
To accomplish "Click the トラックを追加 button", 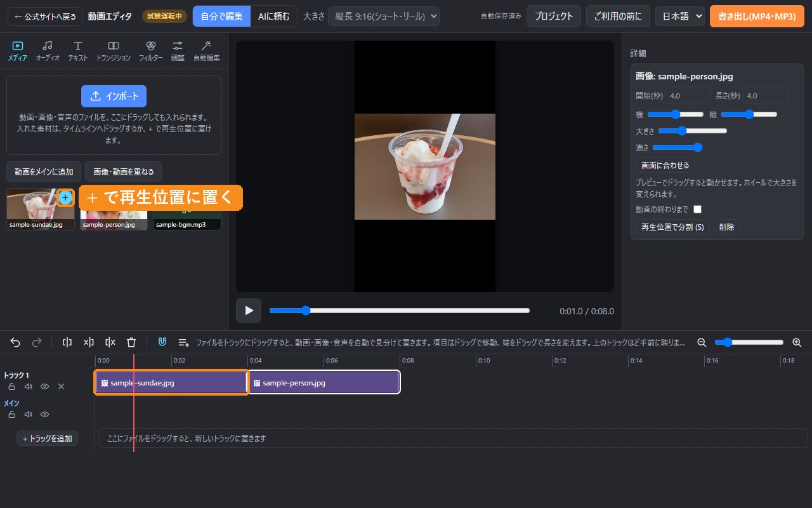I will [48, 438].
